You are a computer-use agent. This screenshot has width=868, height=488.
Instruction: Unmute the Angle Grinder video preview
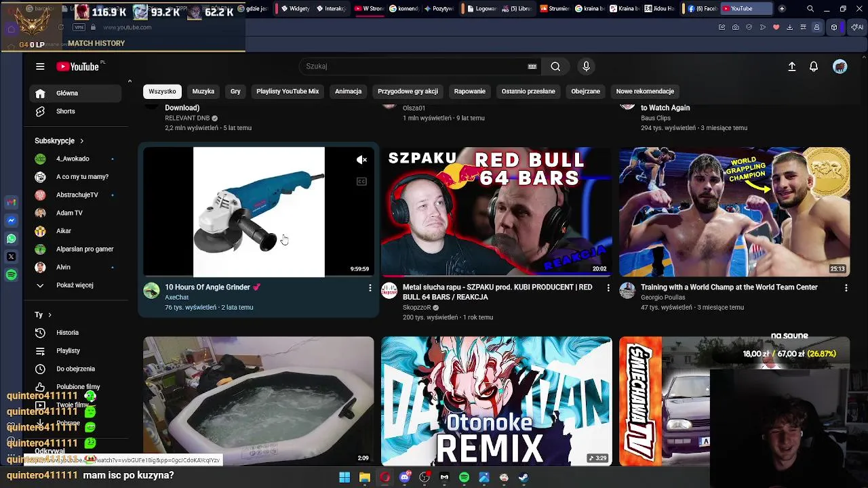[x=361, y=160]
